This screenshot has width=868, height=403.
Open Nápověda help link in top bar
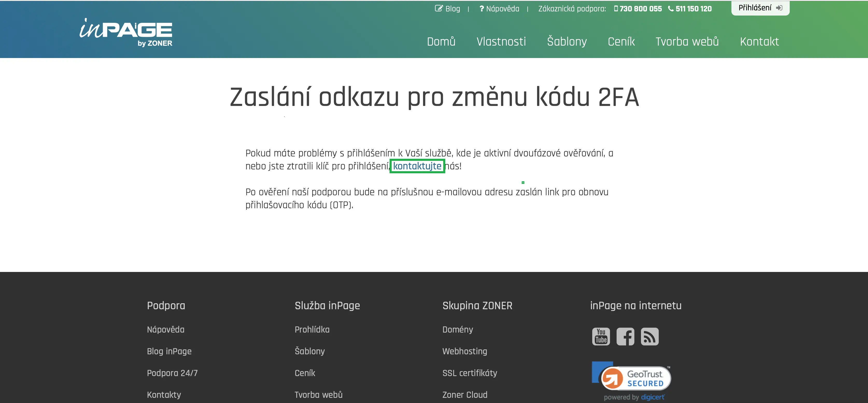click(499, 8)
